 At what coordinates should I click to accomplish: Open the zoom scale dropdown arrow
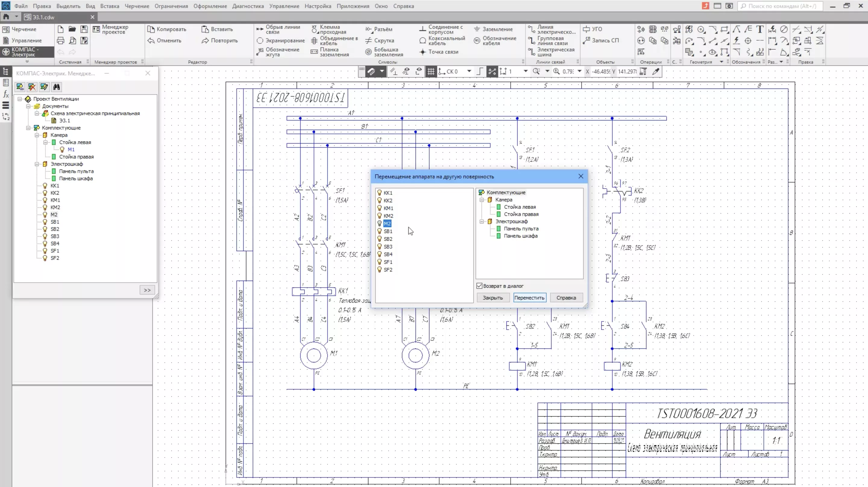[x=579, y=71]
